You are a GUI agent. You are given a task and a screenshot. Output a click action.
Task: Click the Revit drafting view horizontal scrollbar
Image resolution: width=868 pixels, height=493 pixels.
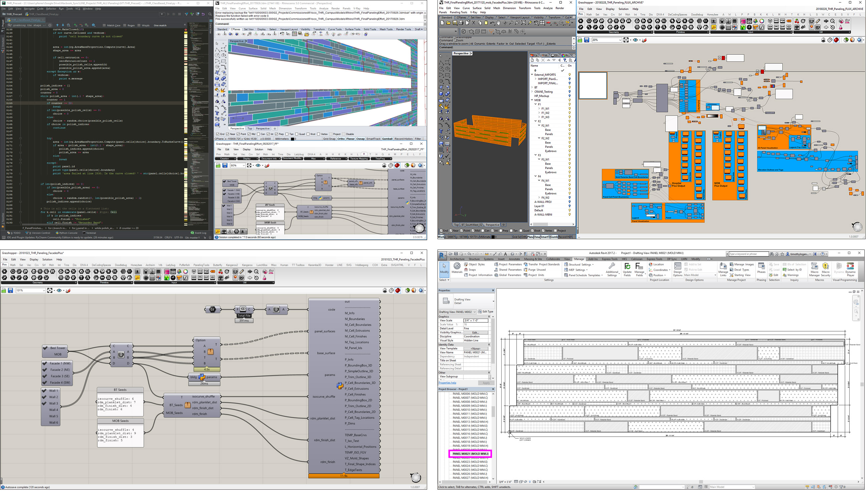pos(701,482)
